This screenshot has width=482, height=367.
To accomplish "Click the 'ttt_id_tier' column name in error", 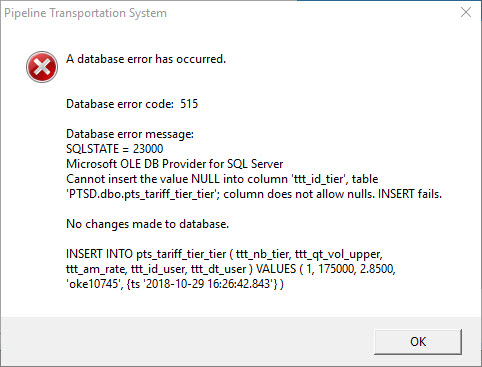I will pos(318,179).
